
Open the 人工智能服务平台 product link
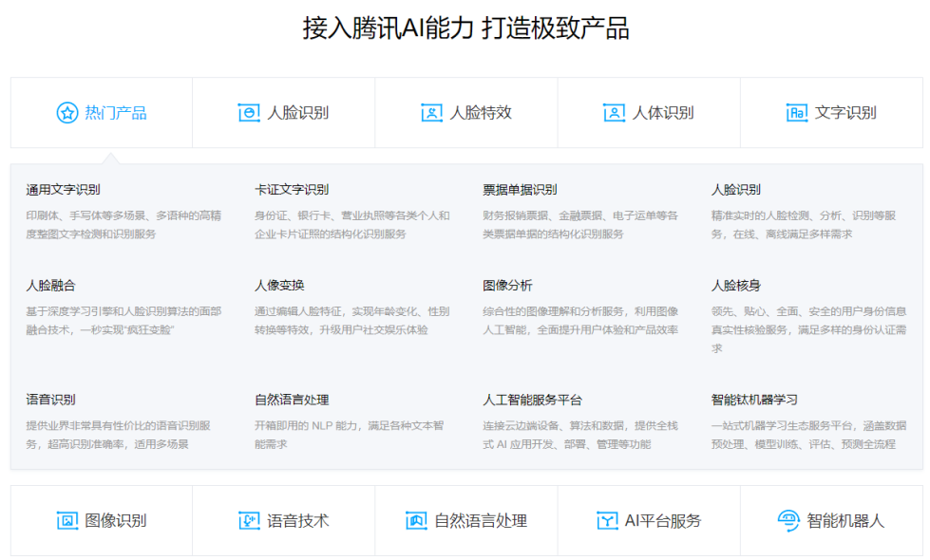click(x=533, y=400)
